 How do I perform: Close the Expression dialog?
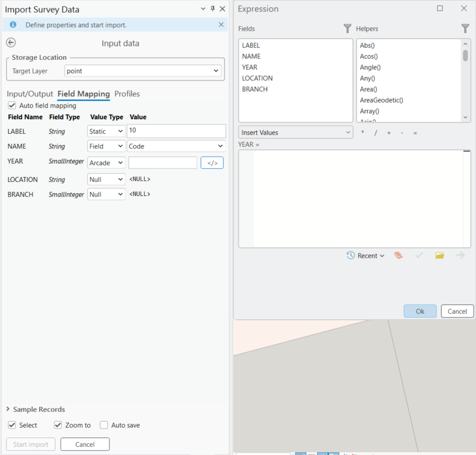pos(464,8)
